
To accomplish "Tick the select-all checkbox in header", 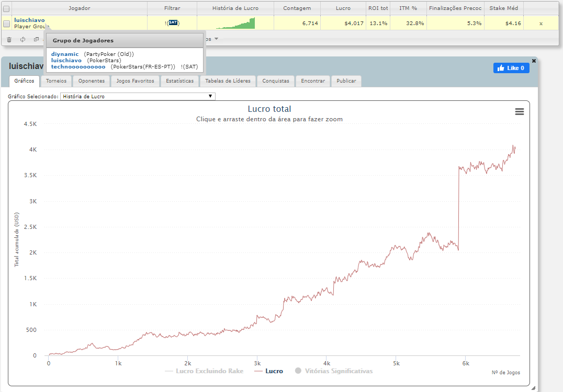I will point(6,8).
